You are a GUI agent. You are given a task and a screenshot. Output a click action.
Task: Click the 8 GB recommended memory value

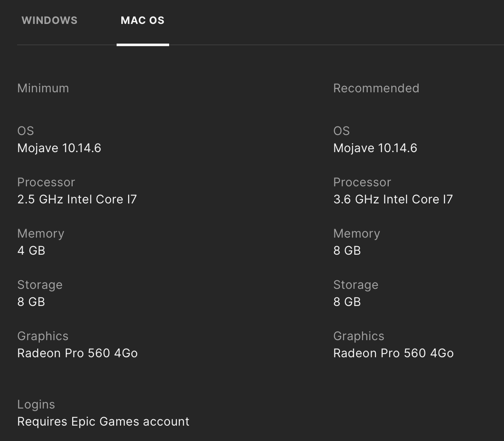[347, 250]
